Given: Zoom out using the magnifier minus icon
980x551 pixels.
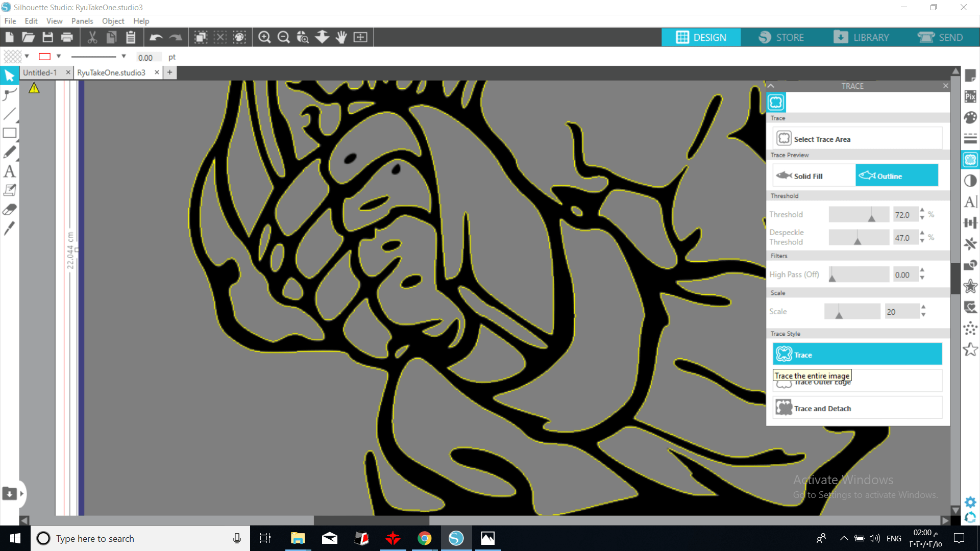Looking at the screenshot, I should (284, 37).
